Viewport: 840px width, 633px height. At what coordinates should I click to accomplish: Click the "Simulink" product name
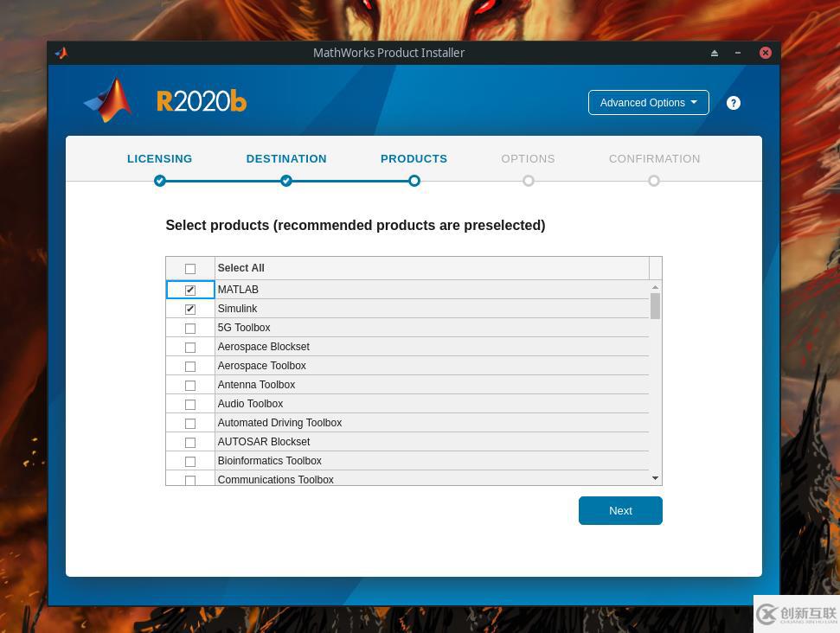237,309
